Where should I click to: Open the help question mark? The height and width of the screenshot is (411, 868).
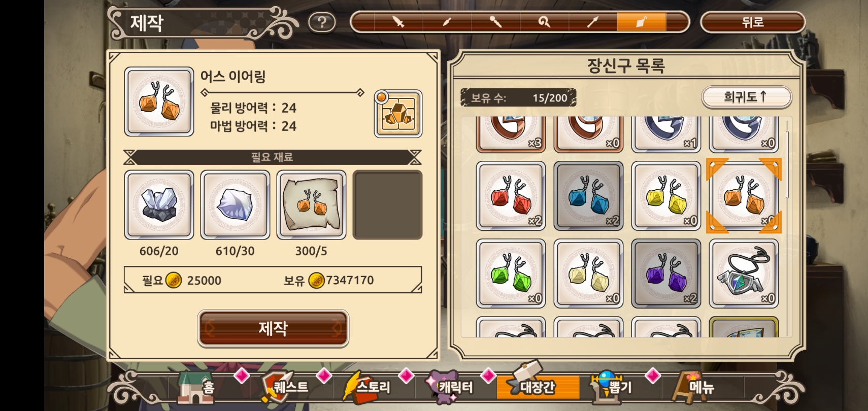coord(322,22)
